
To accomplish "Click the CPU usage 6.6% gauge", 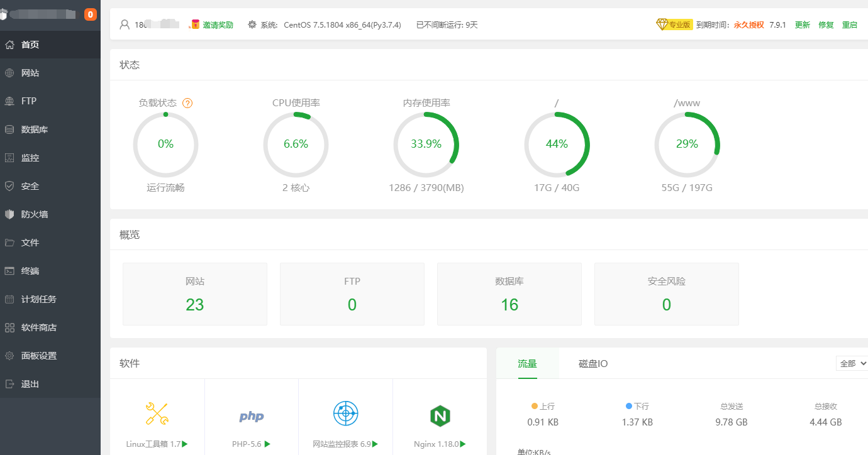I will 296,144.
